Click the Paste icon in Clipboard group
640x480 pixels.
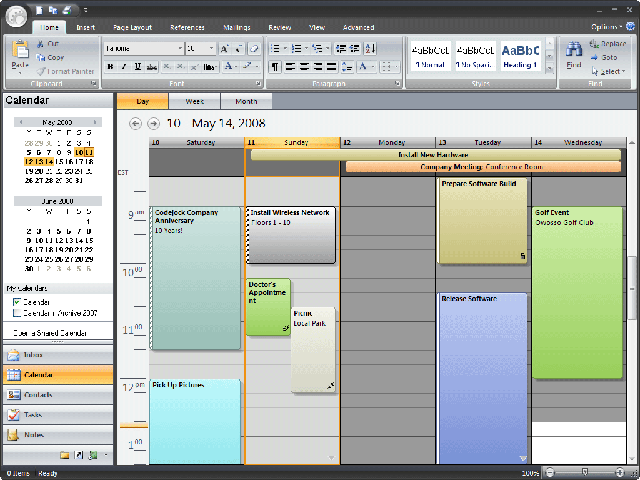click(20, 50)
